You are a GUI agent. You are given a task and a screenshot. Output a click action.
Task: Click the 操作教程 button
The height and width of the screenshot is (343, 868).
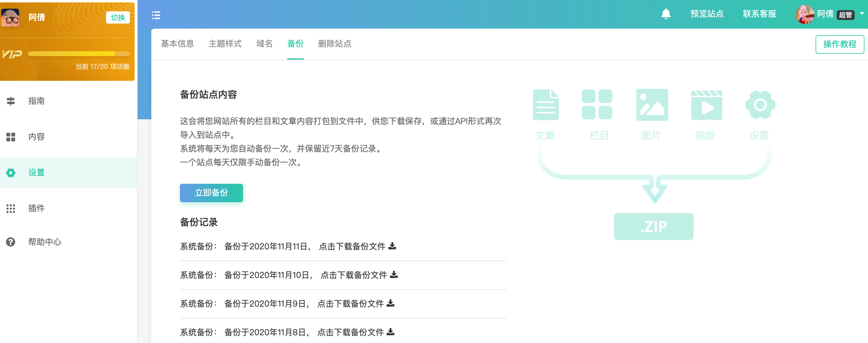[839, 44]
